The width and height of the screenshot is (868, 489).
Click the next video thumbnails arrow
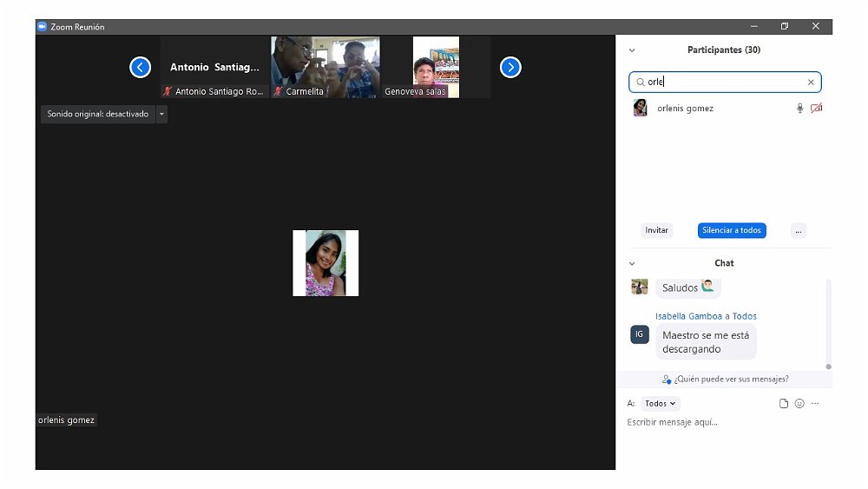coord(510,67)
